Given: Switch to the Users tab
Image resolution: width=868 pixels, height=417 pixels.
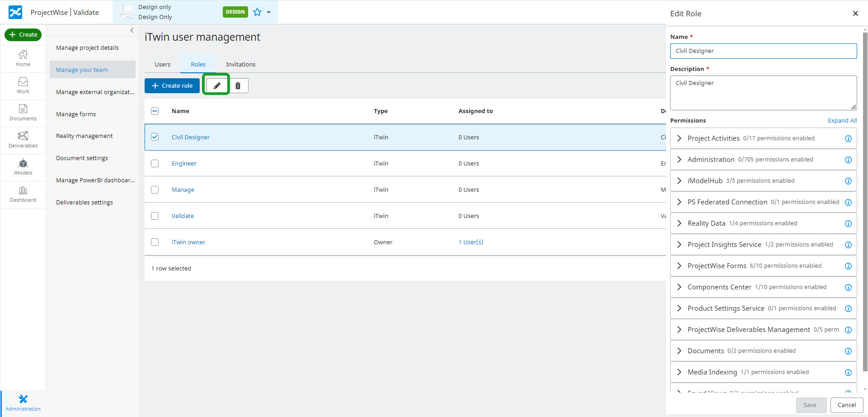Looking at the screenshot, I should click(162, 64).
